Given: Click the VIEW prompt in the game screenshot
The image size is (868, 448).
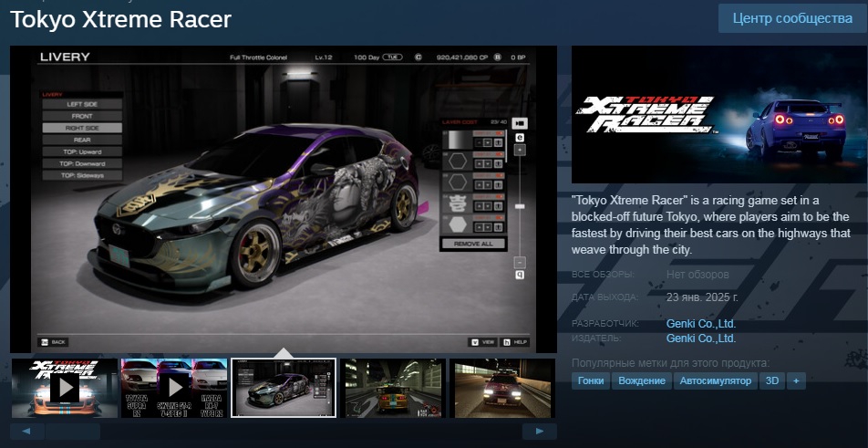Looking at the screenshot, I should [482, 342].
